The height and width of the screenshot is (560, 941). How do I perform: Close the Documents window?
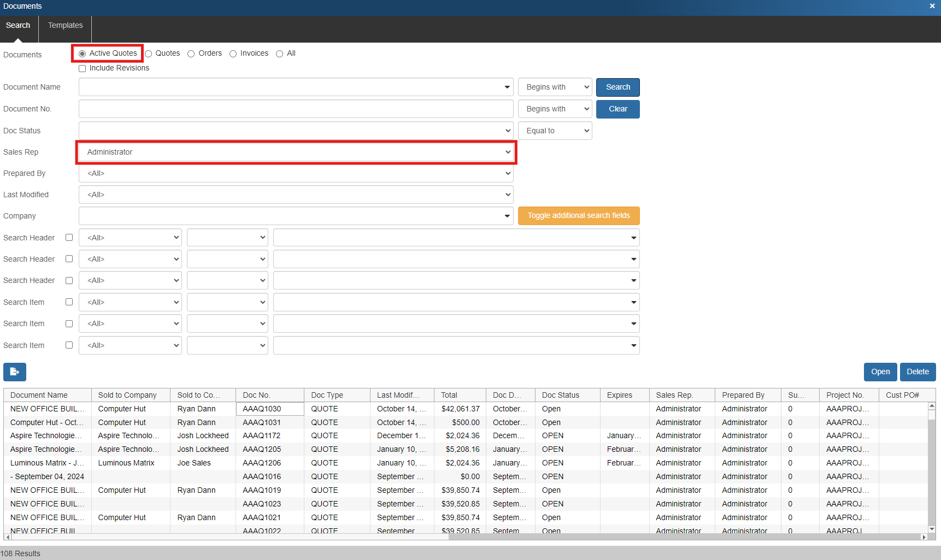932,6
